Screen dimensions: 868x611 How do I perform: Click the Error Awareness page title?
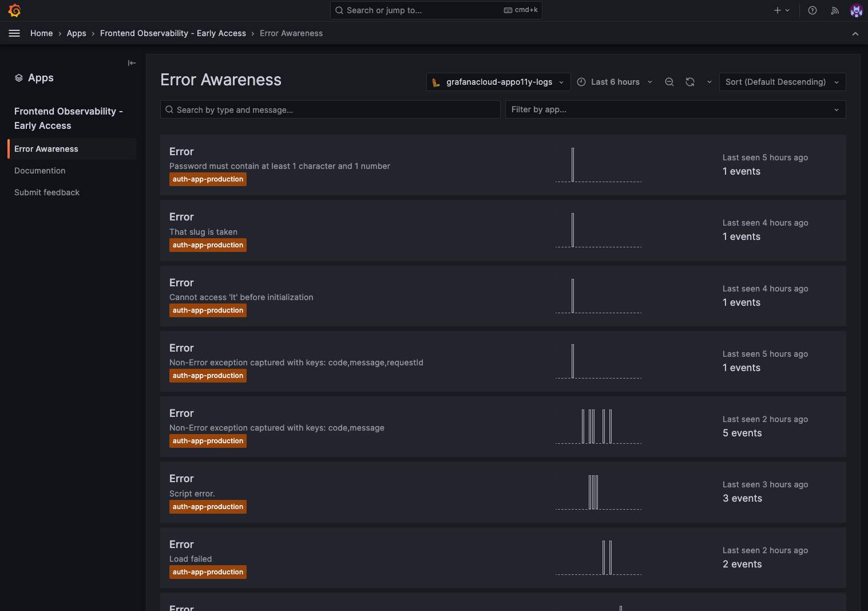tap(221, 80)
